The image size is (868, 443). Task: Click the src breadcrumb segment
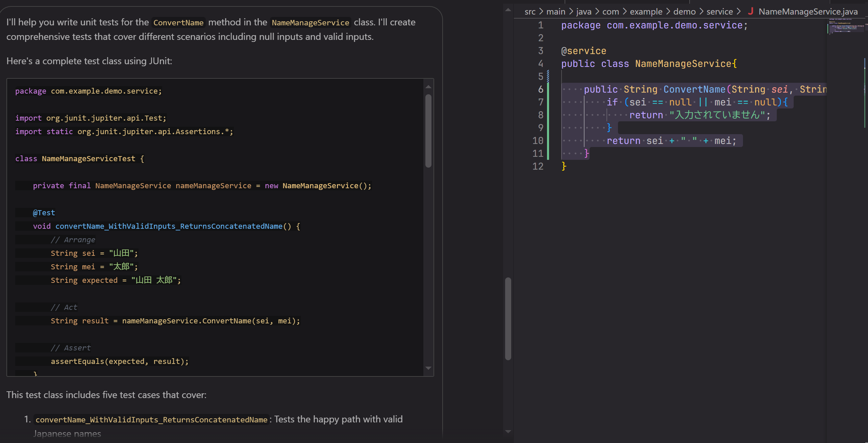tap(530, 12)
